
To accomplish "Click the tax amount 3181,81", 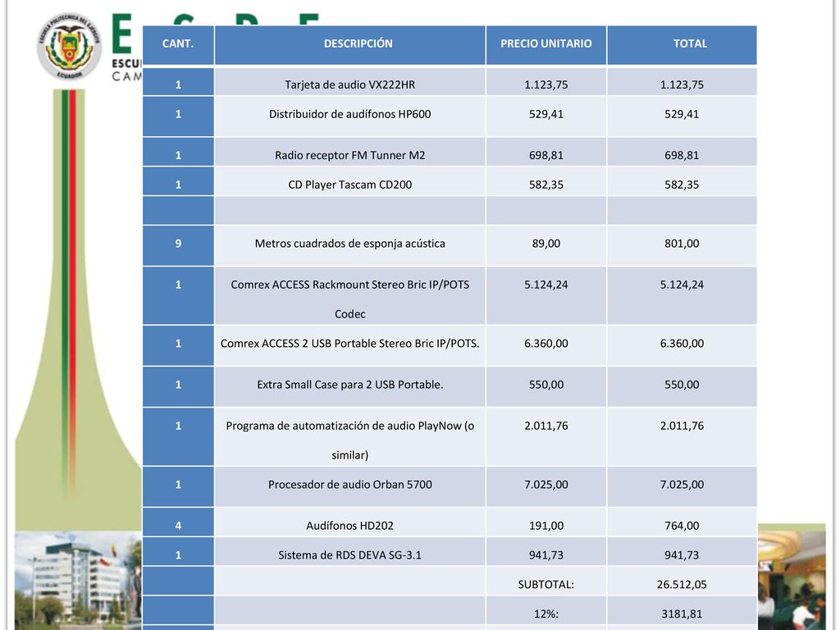I will [682, 614].
